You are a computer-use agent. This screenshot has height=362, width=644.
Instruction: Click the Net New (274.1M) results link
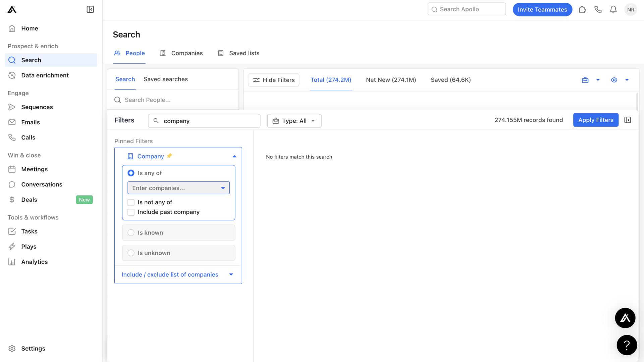coord(391,79)
